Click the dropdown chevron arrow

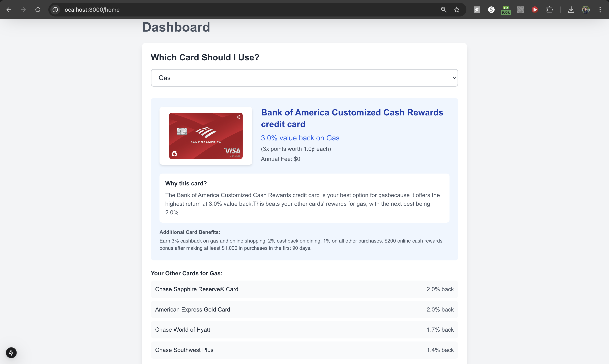point(454,78)
